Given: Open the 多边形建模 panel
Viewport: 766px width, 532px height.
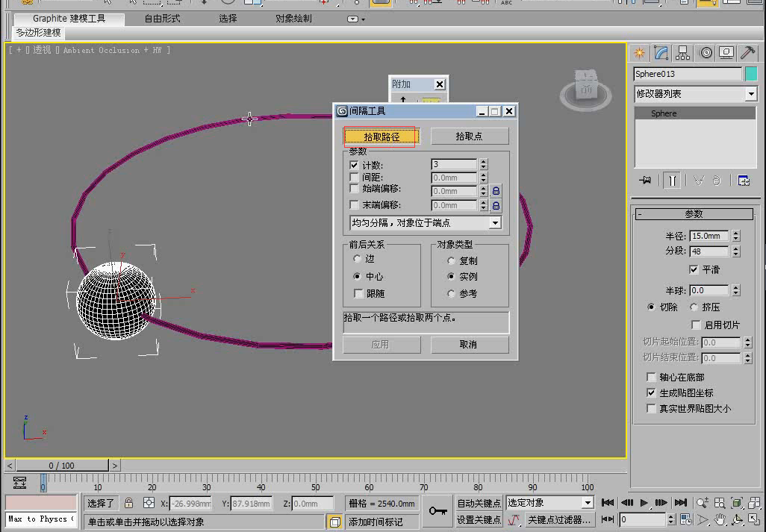Looking at the screenshot, I should 39,33.
